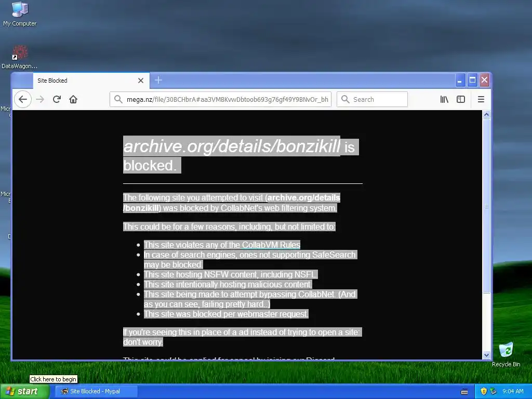Click the heading archive.org/details/bonzikill is blocked
Image resolution: width=532 pixels, height=399 pixels.
[241, 155]
